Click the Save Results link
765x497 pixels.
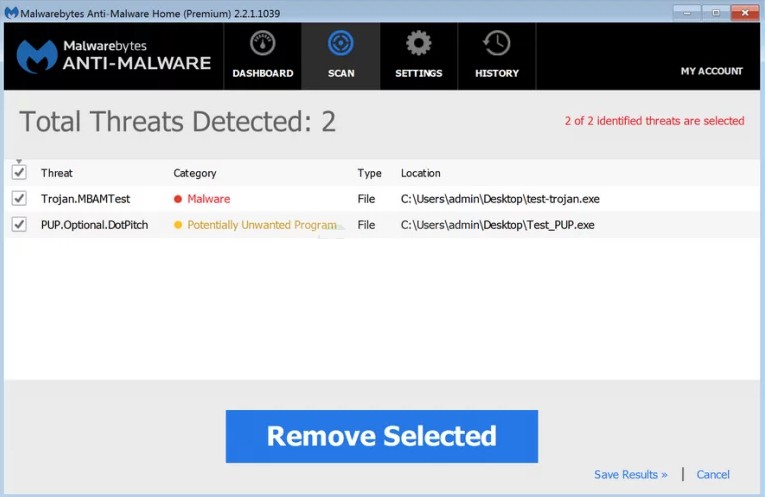point(630,474)
